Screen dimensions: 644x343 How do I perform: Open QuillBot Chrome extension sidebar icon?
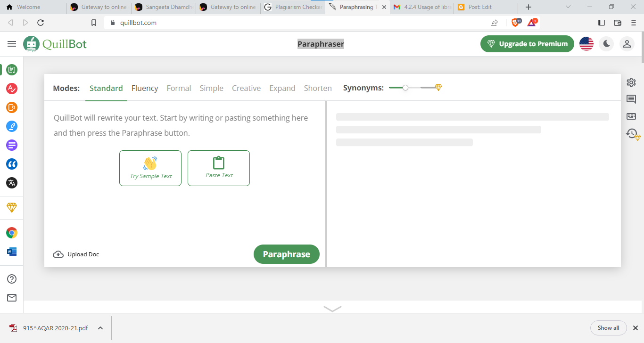12,233
